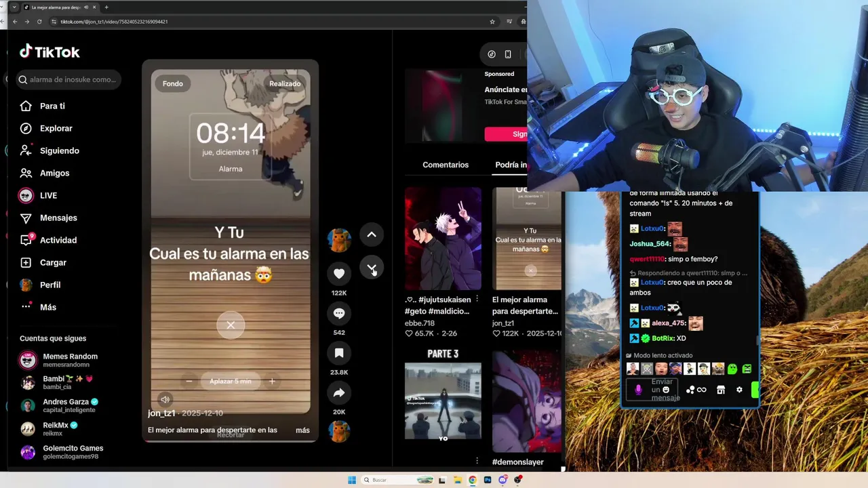Open the chat settings gear icon
This screenshot has width=868, height=488.
coord(739,390)
